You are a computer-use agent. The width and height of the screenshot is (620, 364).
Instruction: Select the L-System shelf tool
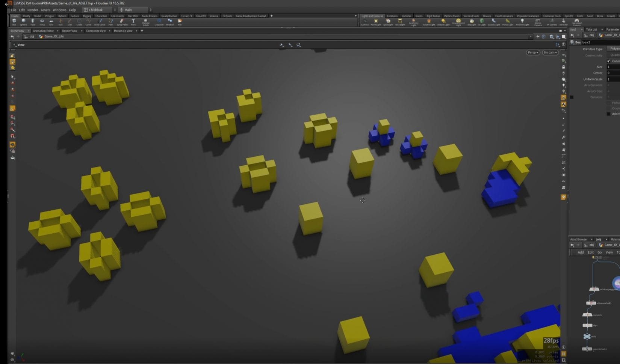[159, 21]
